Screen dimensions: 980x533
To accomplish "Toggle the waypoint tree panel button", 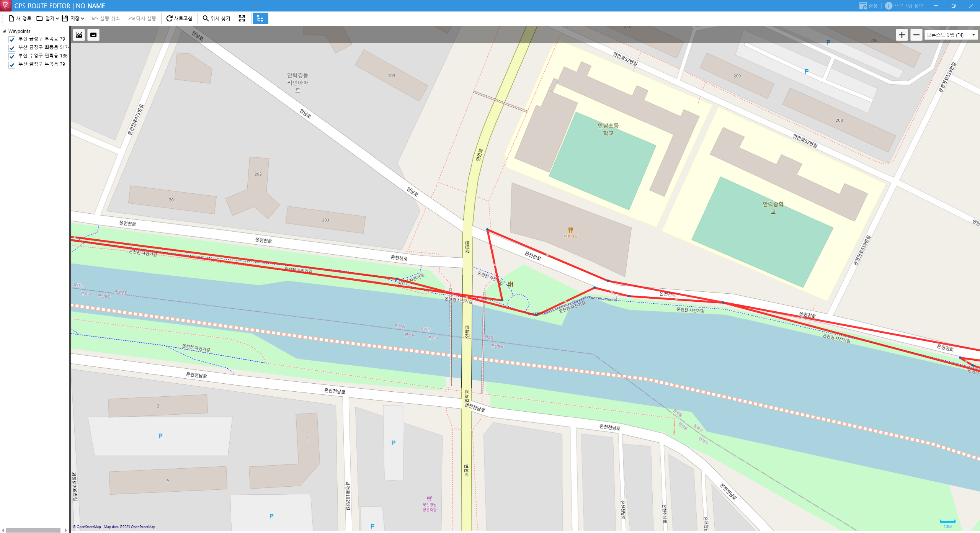I will point(260,18).
